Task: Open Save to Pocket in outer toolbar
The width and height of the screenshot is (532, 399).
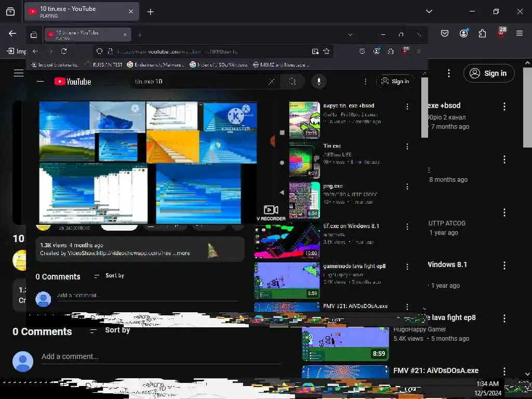Action: (445, 33)
